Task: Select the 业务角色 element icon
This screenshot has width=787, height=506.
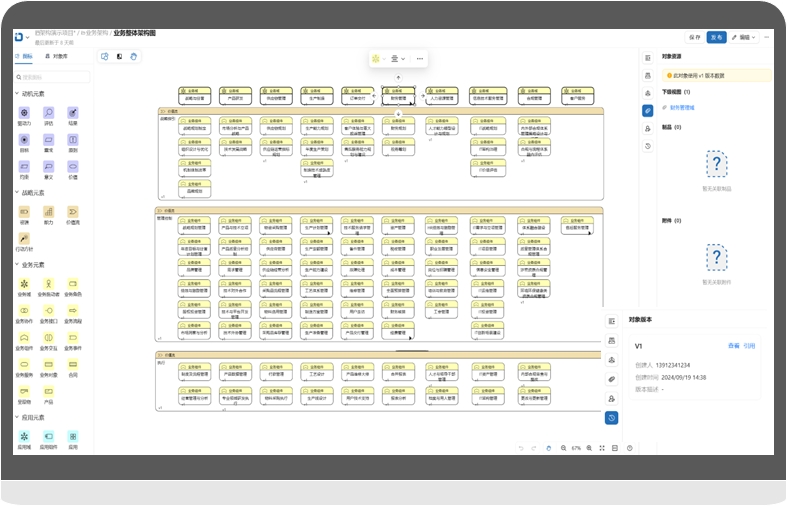Action: [x=73, y=285]
